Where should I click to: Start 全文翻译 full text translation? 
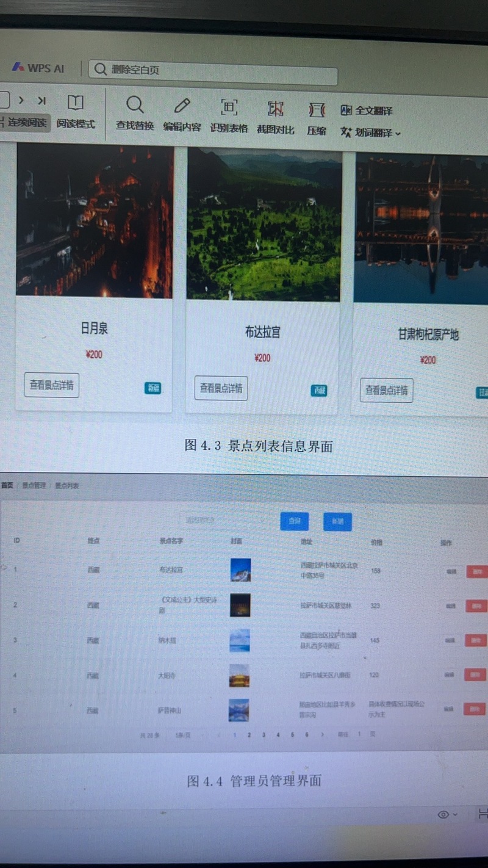click(367, 110)
